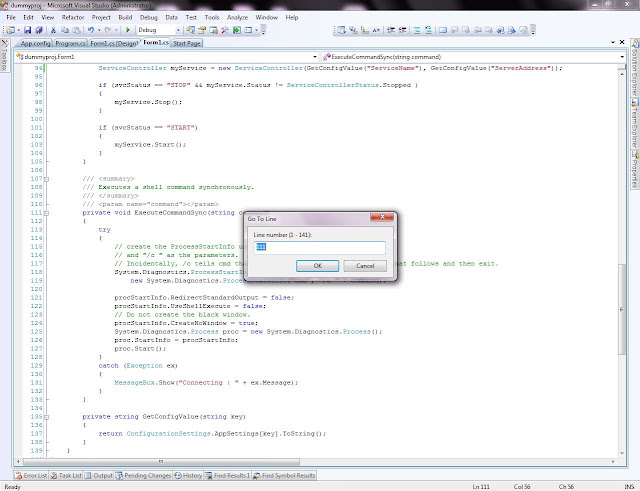This screenshot has width=640, height=491.
Task: Open the Refactor menu
Action: click(73, 18)
